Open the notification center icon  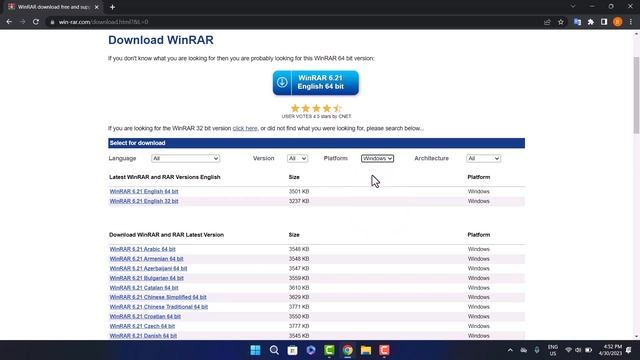tap(629, 350)
